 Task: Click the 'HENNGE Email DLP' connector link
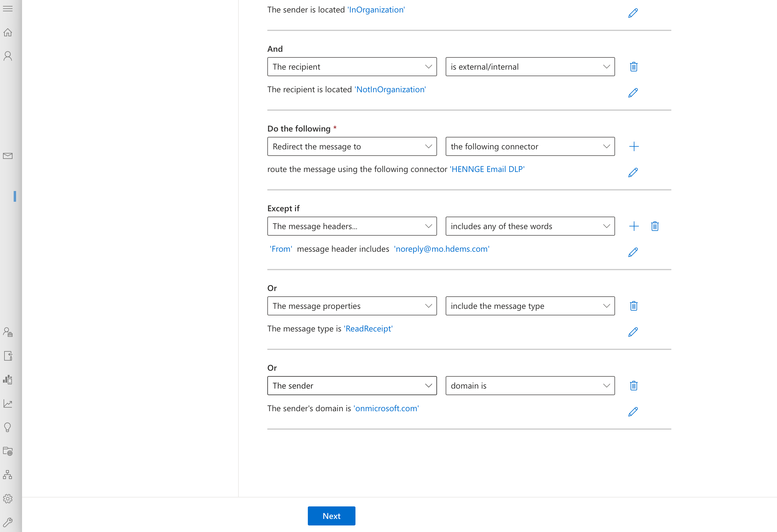(487, 169)
